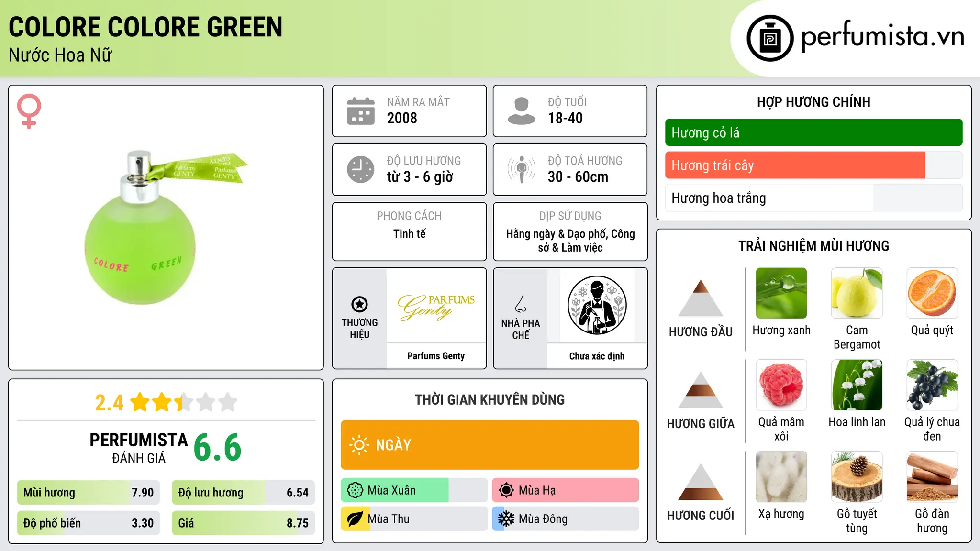Click the Parfums Genty brand logo

coord(436,307)
